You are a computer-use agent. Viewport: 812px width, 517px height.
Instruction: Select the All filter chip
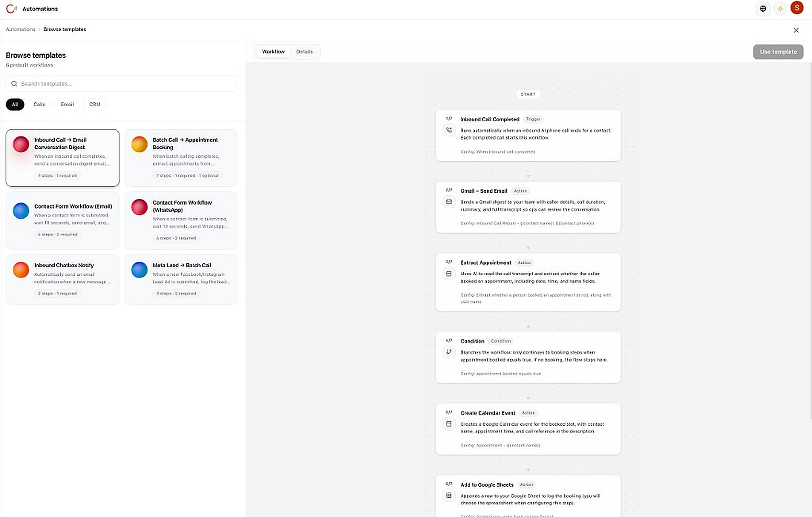tap(15, 104)
